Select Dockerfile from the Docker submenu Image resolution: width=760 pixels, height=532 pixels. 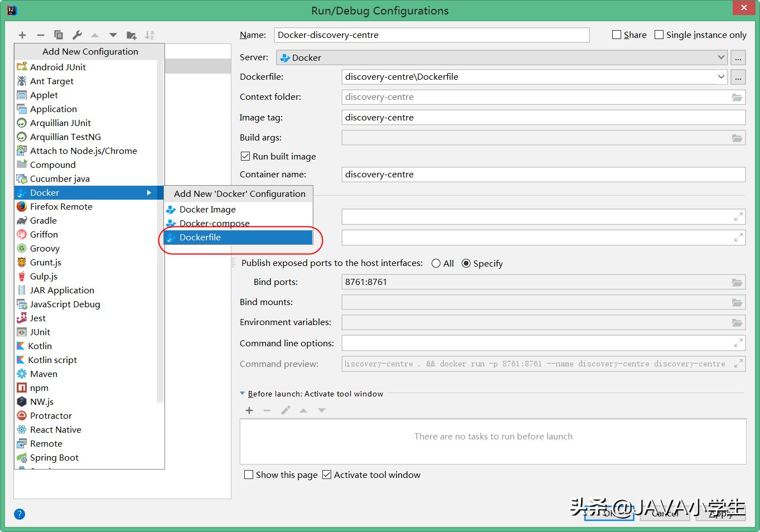click(x=238, y=238)
